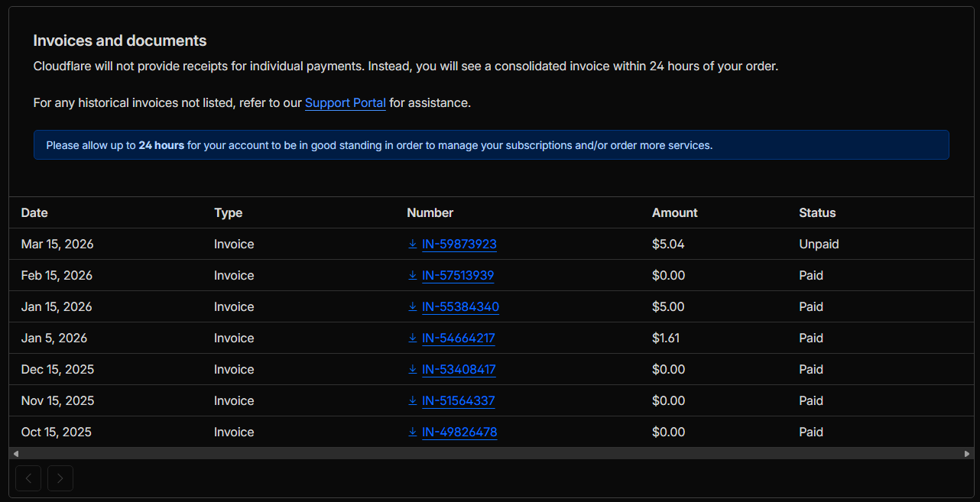The image size is (980, 502).
Task: Click download arrow beside IN-53408417
Action: 413,370
